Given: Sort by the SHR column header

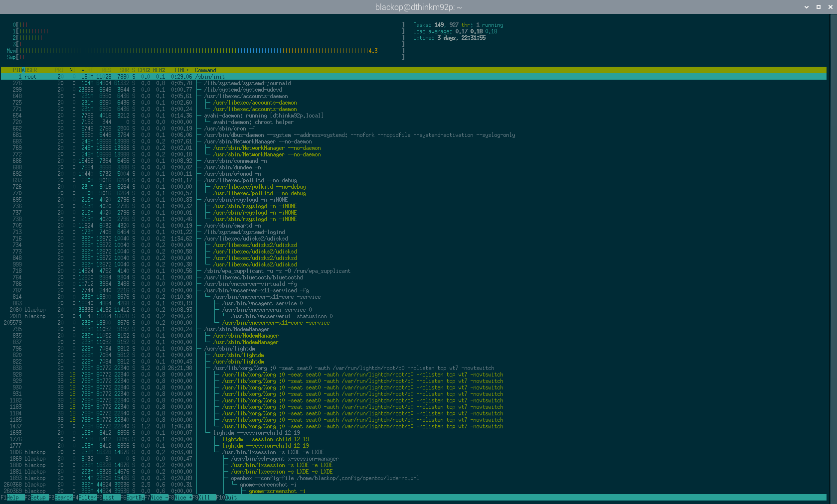Looking at the screenshot, I should click(x=125, y=70).
